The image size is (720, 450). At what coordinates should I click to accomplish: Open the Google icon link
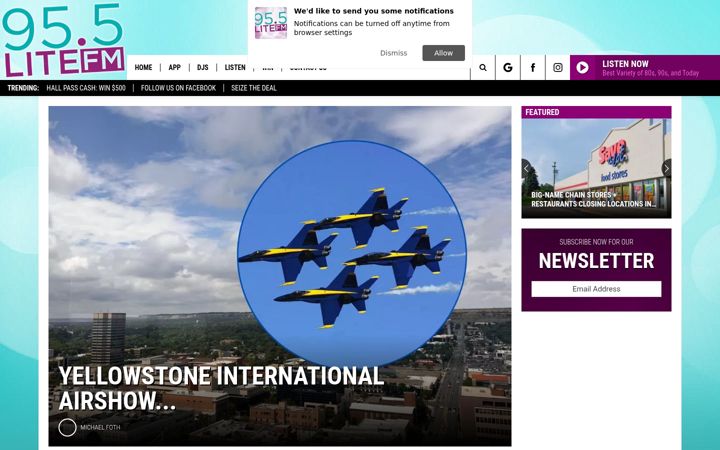pyautogui.click(x=508, y=68)
